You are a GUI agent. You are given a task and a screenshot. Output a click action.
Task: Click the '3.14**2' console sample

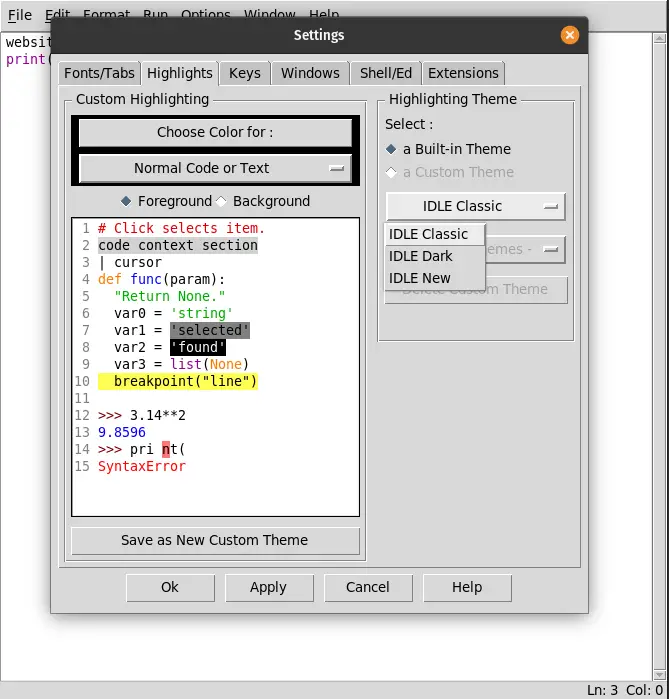click(158, 415)
